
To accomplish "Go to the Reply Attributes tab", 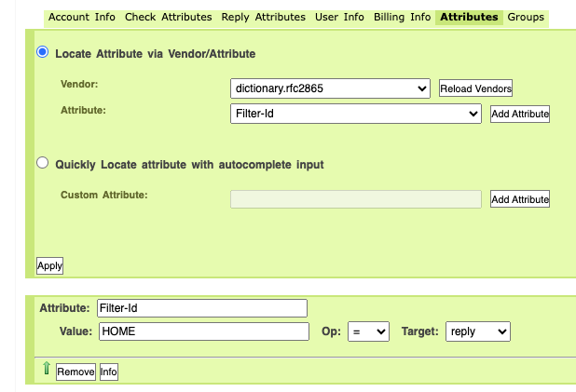I will click(x=263, y=17).
